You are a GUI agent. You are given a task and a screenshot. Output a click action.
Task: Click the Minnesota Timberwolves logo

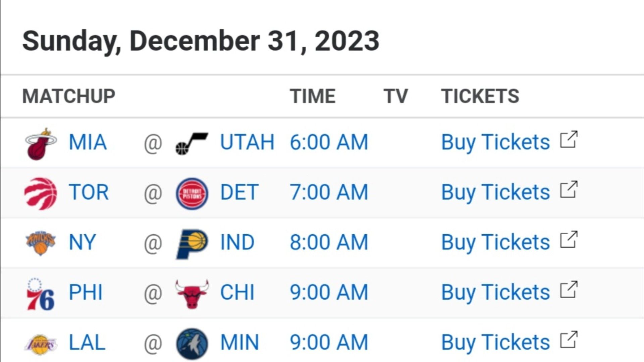(x=192, y=344)
